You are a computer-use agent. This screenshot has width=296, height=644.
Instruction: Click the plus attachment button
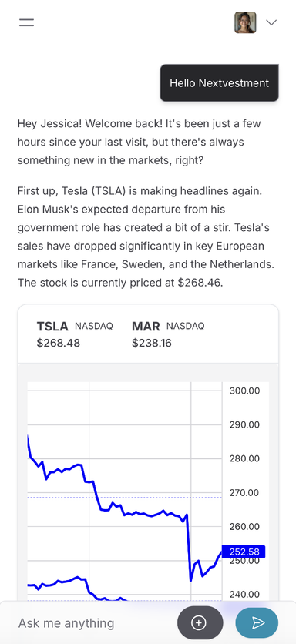click(200, 623)
